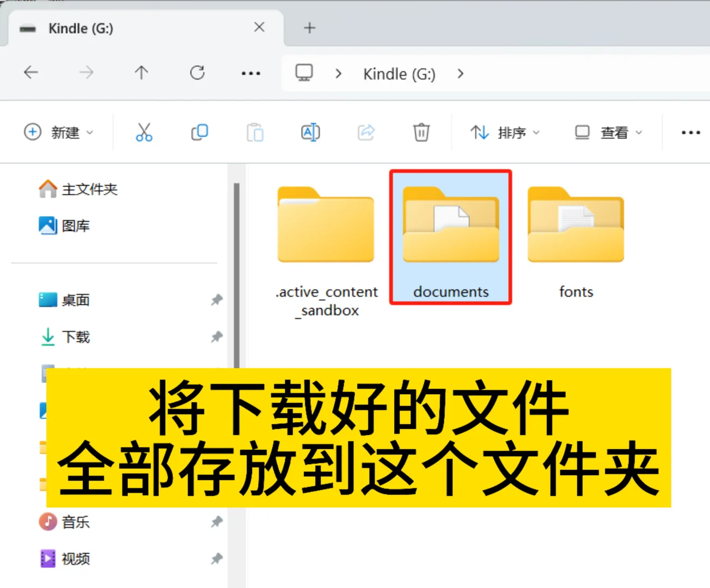710x588 pixels.
Task: Add a new tab with plus button
Action: click(309, 28)
